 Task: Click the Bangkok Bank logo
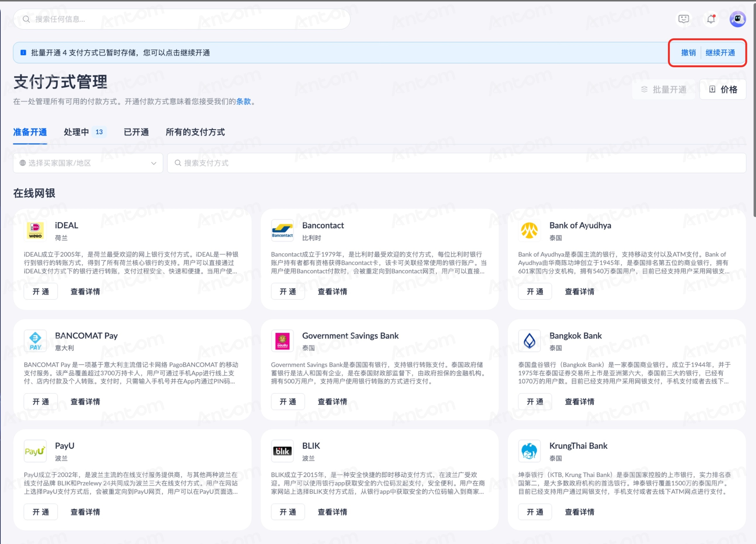point(529,341)
